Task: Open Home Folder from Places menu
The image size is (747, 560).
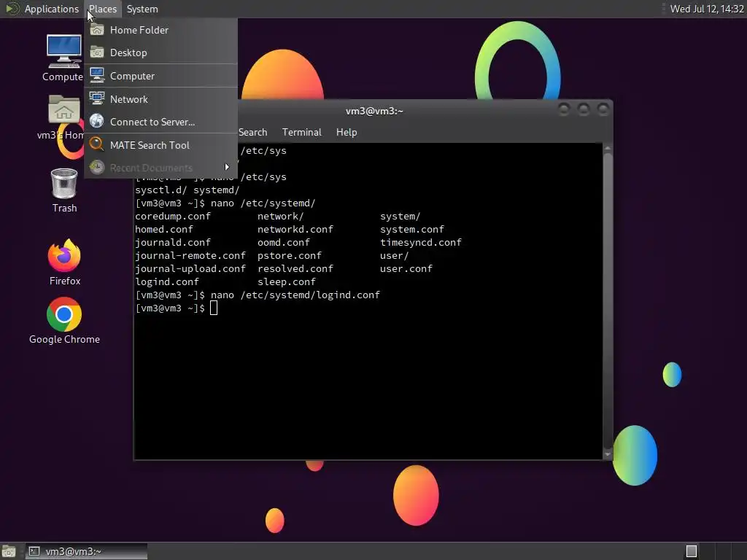Action: (161, 30)
